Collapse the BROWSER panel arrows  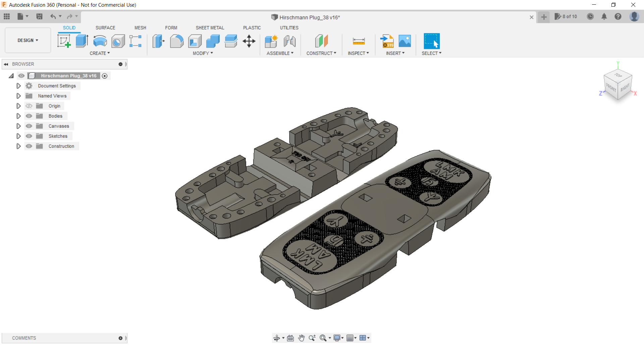tap(6, 64)
